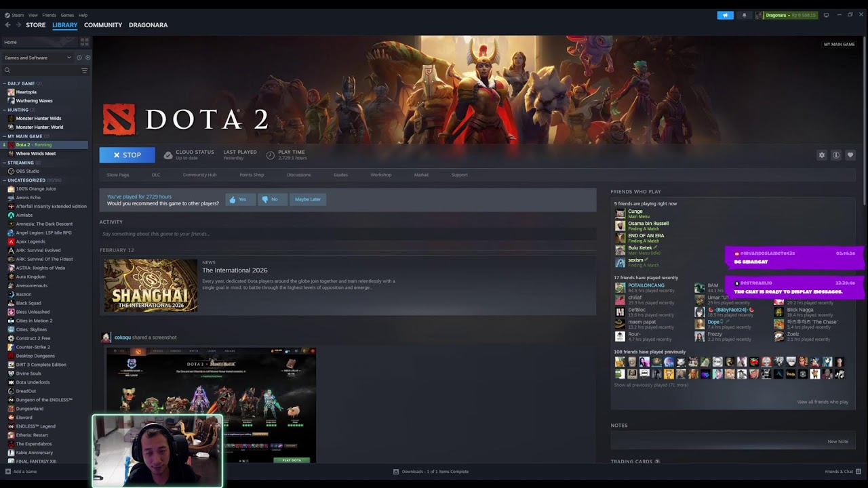Viewport: 868px width, 488px height.
Task: Open Dota 2 game info icon
Action: [836, 155]
